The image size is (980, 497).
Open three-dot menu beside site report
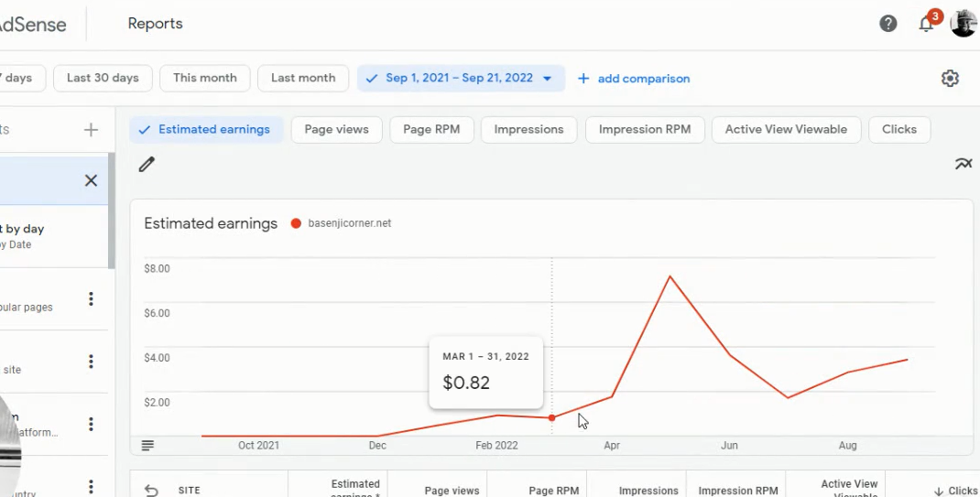click(91, 361)
